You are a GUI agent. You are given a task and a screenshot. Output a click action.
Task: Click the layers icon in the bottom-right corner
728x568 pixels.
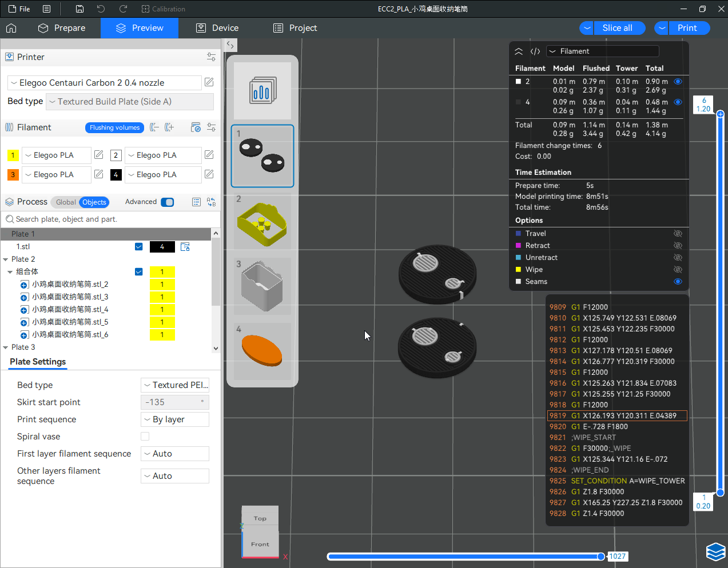pos(715,552)
